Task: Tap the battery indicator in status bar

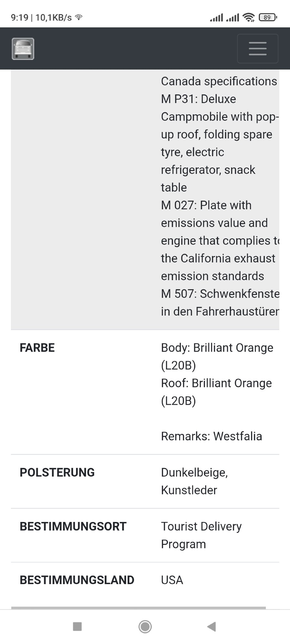Action: click(x=267, y=17)
